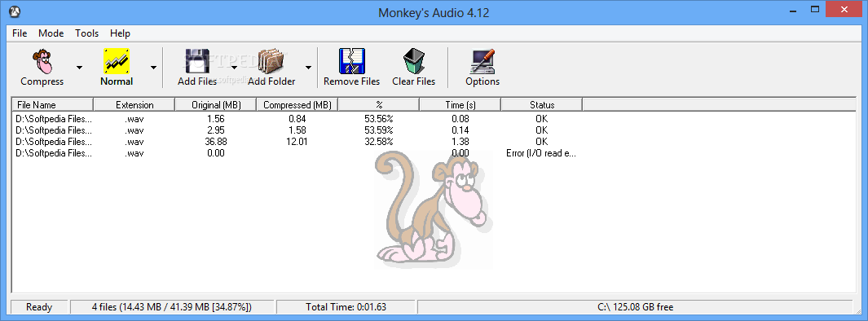This screenshot has width=868, height=321.
Task: Click the Clear Files trash can icon
Action: [x=413, y=61]
